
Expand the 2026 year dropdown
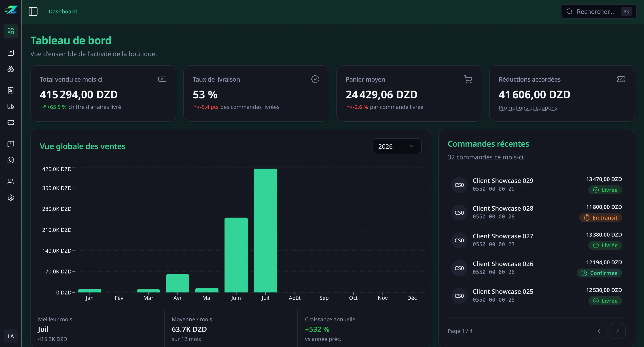point(397,146)
